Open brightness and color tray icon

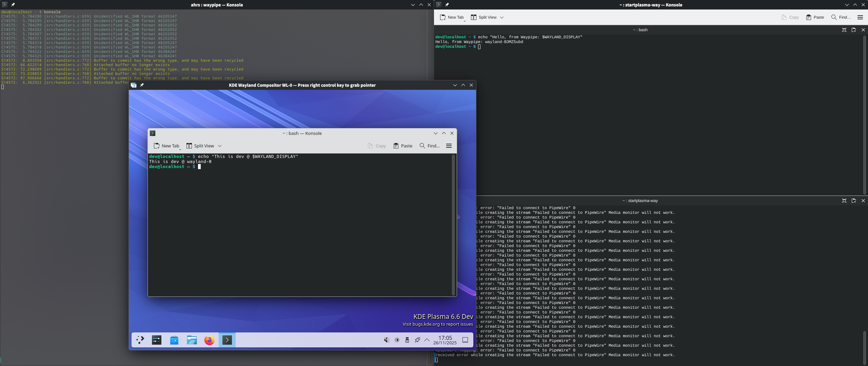397,340
